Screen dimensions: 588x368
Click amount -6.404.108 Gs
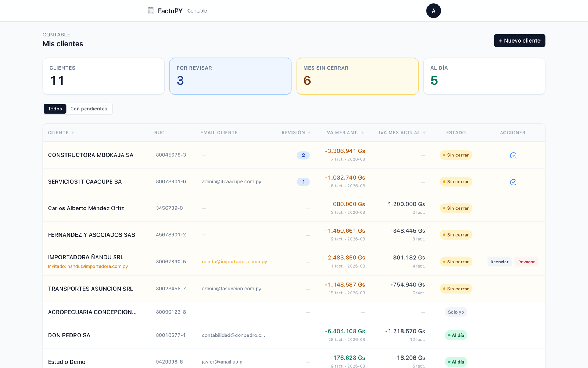[x=345, y=331]
